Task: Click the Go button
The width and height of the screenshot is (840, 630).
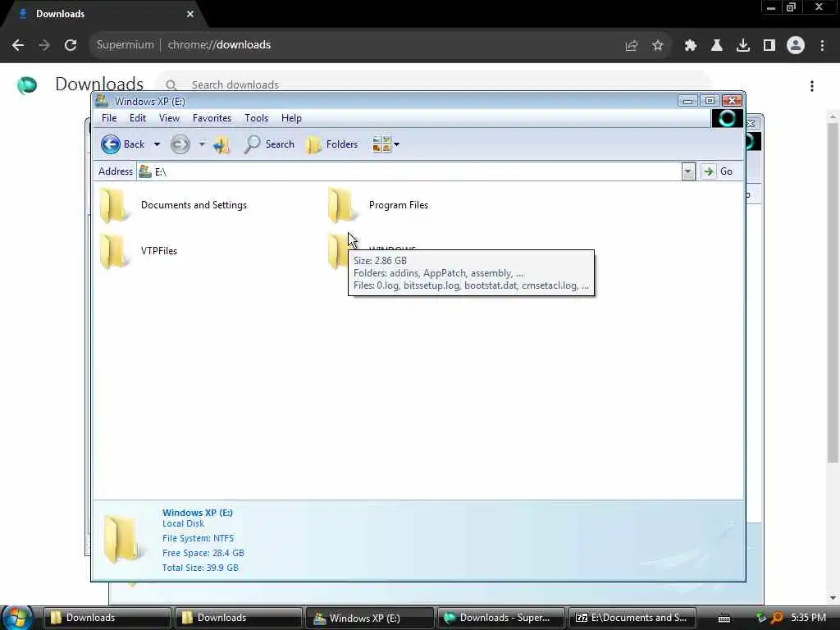Action: (x=718, y=171)
